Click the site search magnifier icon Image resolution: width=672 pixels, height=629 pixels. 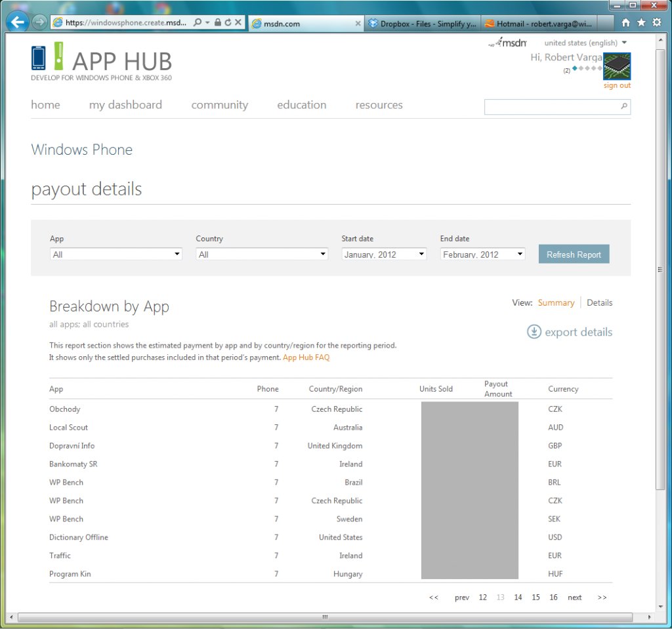624,106
